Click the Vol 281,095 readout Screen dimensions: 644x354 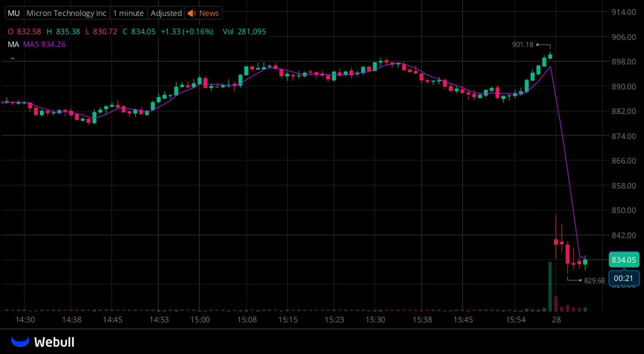coord(244,32)
